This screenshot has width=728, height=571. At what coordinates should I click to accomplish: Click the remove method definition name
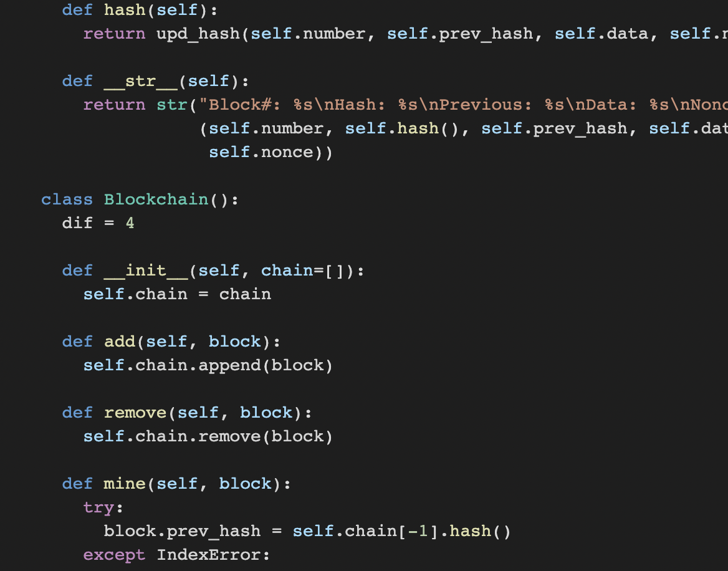tap(135, 413)
